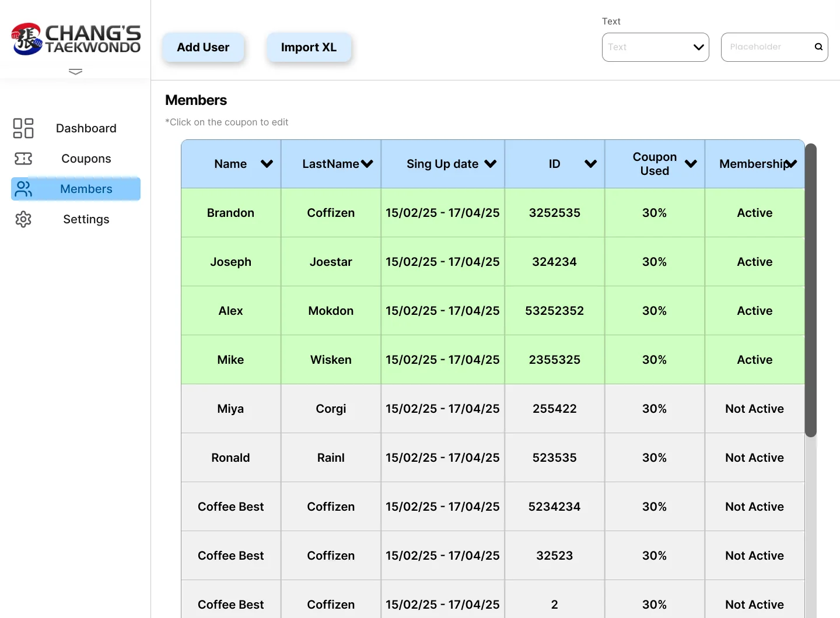Select Settings in the sidebar
840x618 pixels.
coord(86,219)
